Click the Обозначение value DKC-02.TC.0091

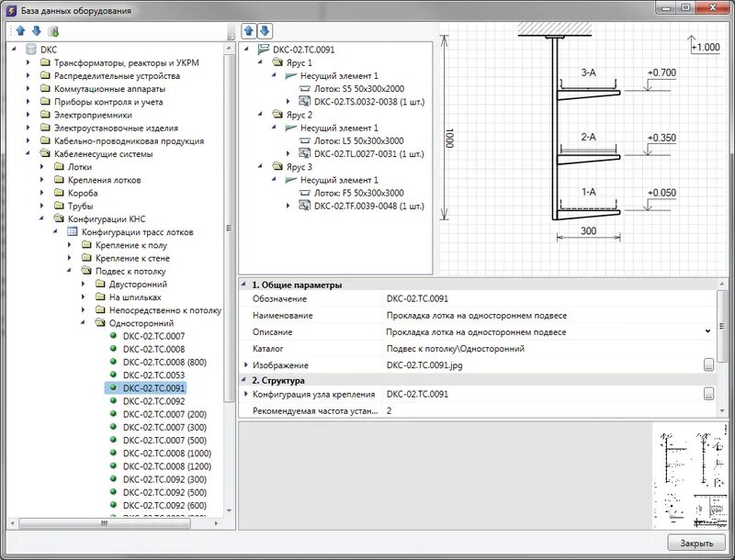coord(417,298)
